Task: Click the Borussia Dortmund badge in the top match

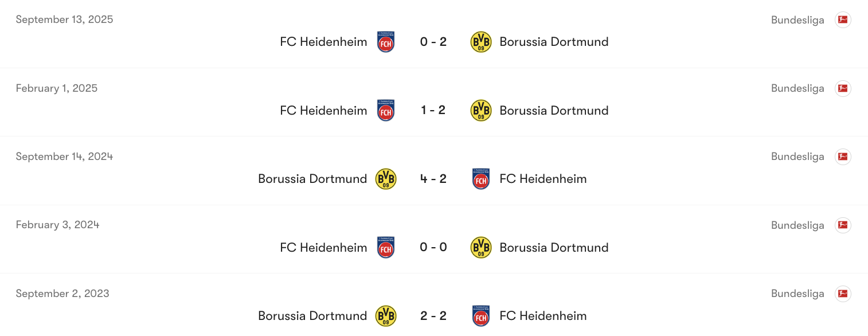Action: [x=480, y=41]
